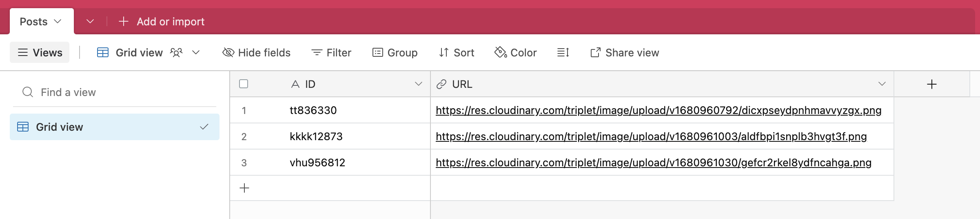
Task: Click the Share view button
Action: (x=625, y=53)
